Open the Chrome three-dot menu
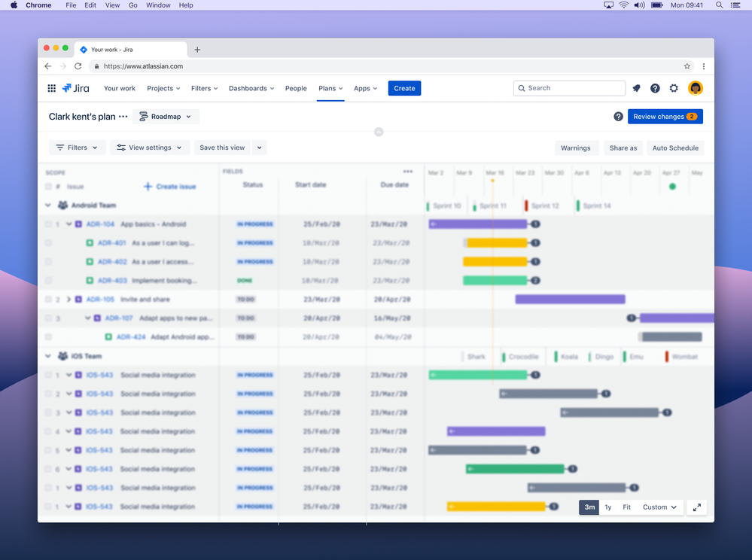The width and height of the screenshot is (752, 560). point(704,66)
